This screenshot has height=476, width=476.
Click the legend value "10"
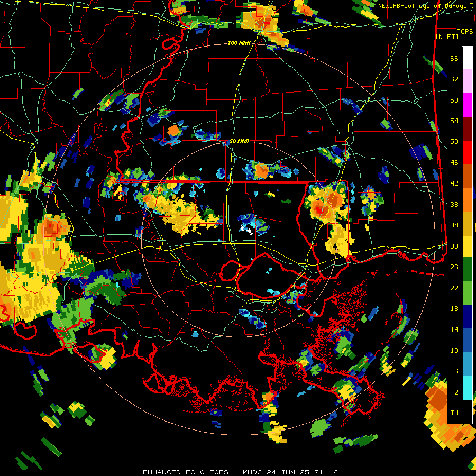(454, 350)
